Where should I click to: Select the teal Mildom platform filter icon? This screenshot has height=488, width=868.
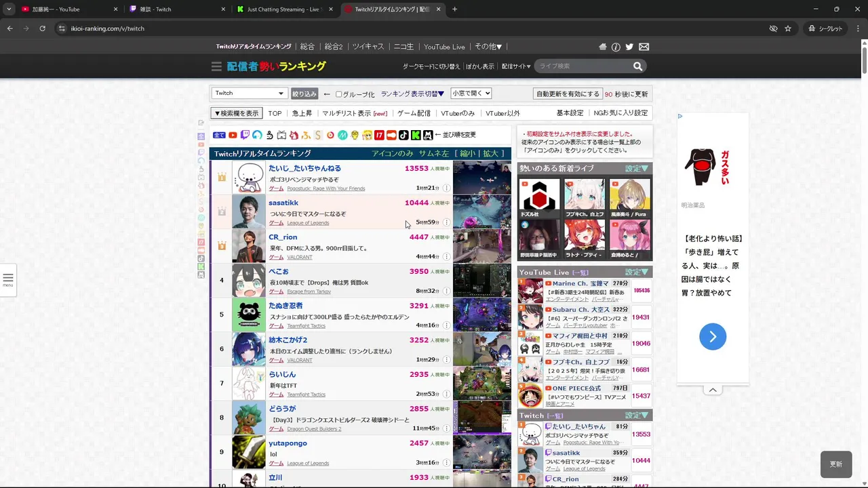coord(342,135)
